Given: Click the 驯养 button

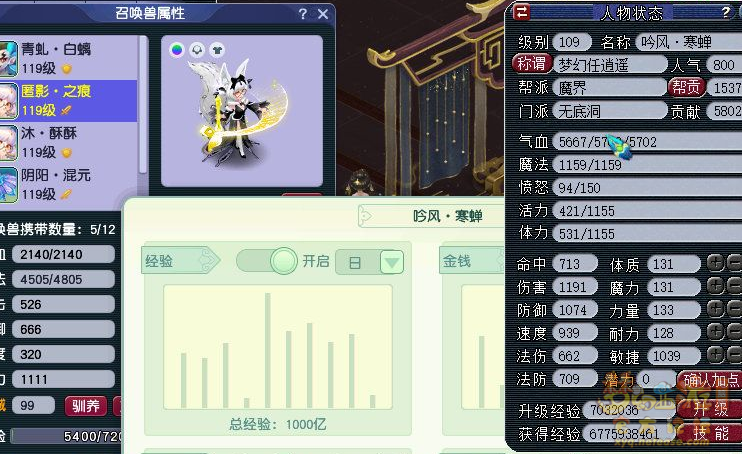Looking at the screenshot, I should (x=86, y=406).
